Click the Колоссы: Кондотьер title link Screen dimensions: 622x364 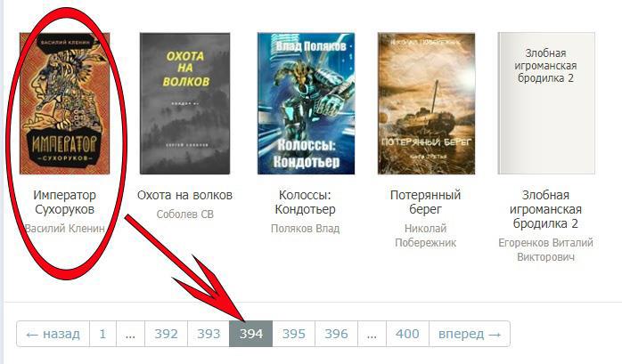305,202
